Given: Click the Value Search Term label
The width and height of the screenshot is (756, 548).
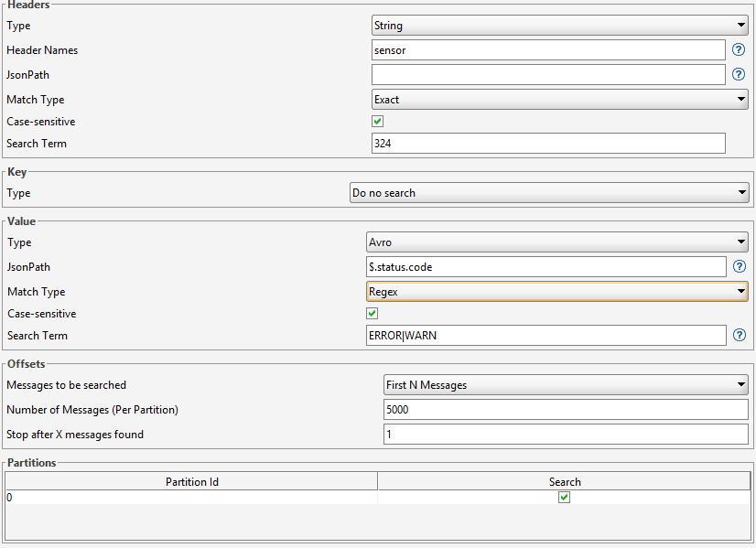Looking at the screenshot, I should pos(38,336).
